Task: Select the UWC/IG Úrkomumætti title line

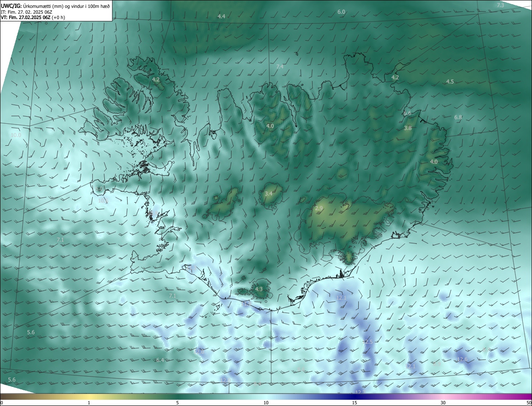Action: pos(55,6)
